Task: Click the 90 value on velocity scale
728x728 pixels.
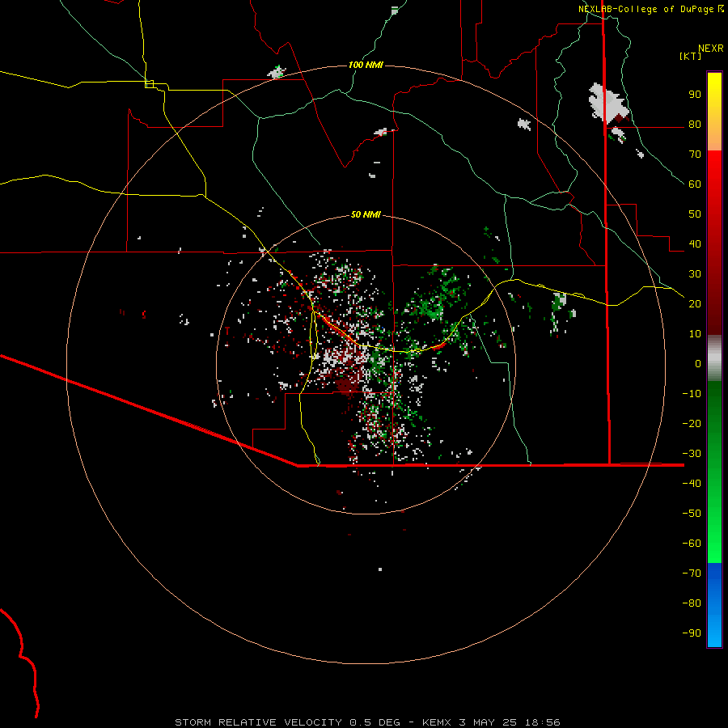Action: coord(695,95)
